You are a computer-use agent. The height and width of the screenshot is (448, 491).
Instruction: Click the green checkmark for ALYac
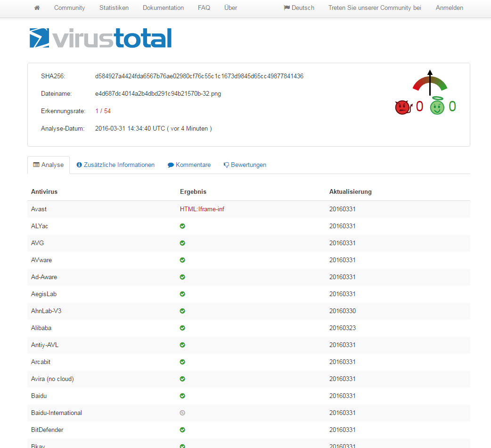click(182, 226)
